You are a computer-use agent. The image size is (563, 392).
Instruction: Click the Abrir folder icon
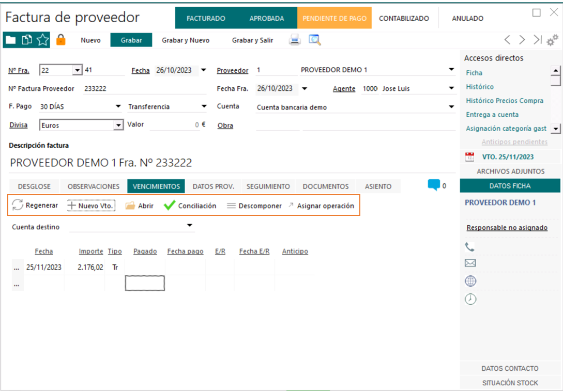click(x=130, y=206)
